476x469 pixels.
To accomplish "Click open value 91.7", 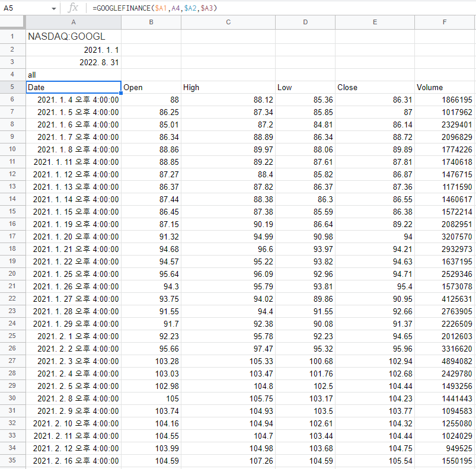I will tap(151, 324).
